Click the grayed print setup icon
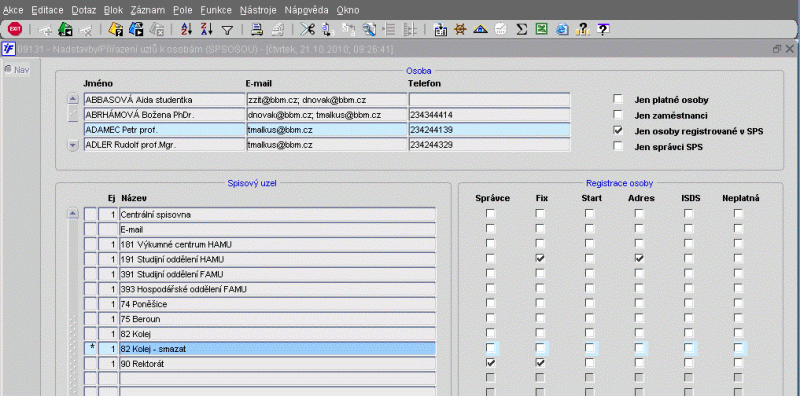Viewport: 800px width, 396px height. (277, 30)
